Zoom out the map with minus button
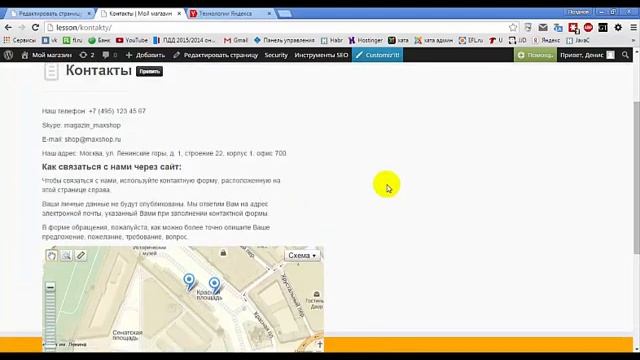The height and width of the screenshot is (360, 640). [x=50, y=287]
